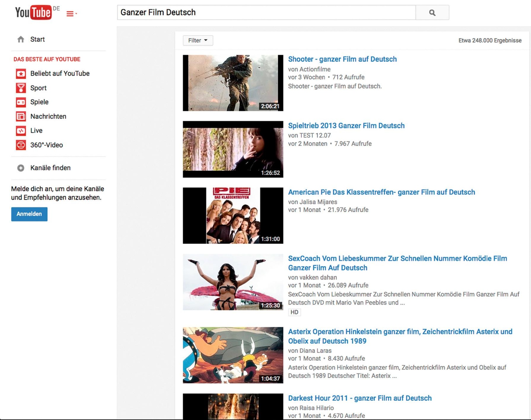
Task: Open Spieltrieb 2013 Ganzer Film Deutsch title
Action: coord(346,126)
